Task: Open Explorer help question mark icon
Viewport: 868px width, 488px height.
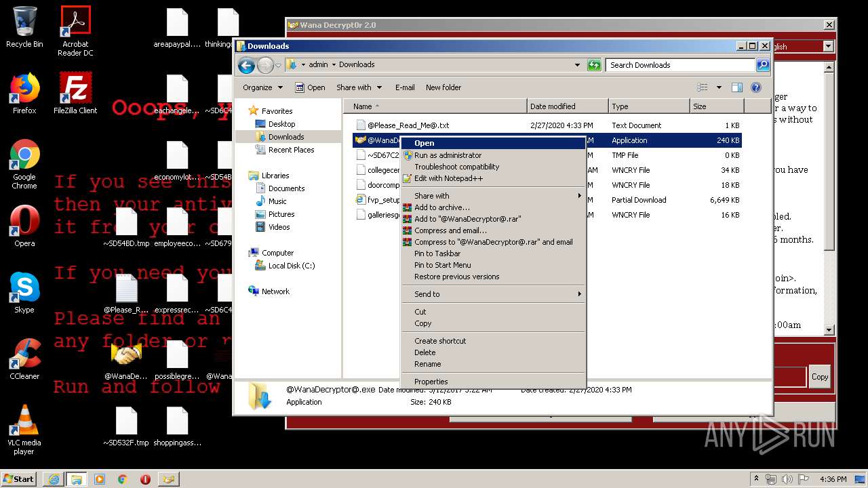Action: pyautogui.click(x=756, y=87)
